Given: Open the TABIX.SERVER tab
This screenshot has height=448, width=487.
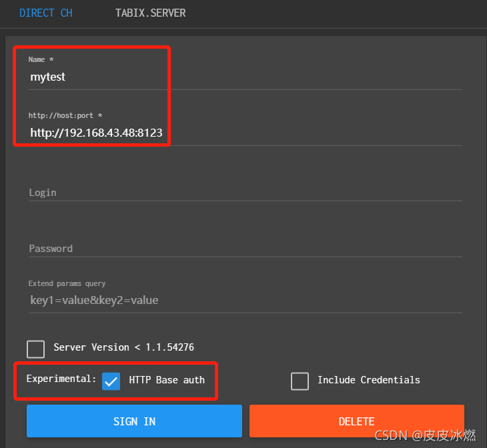Looking at the screenshot, I should (x=150, y=13).
